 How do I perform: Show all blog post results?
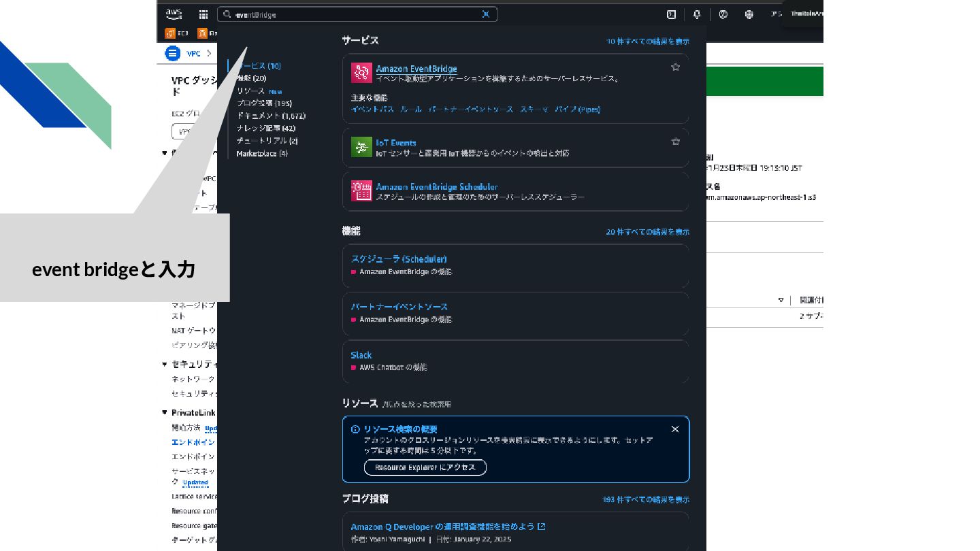(646, 499)
